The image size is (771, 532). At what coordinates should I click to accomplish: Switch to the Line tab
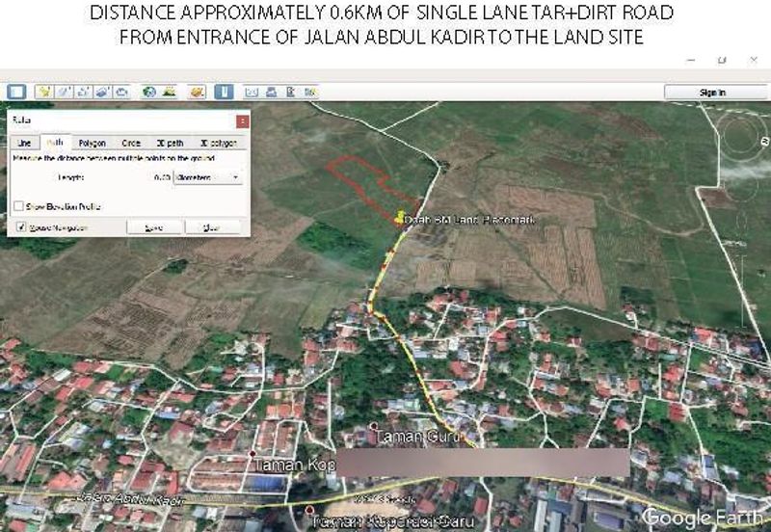coord(24,143)
